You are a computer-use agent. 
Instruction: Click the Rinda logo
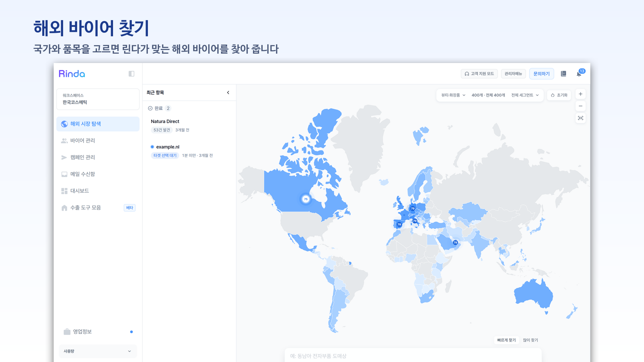pos(72,74)
